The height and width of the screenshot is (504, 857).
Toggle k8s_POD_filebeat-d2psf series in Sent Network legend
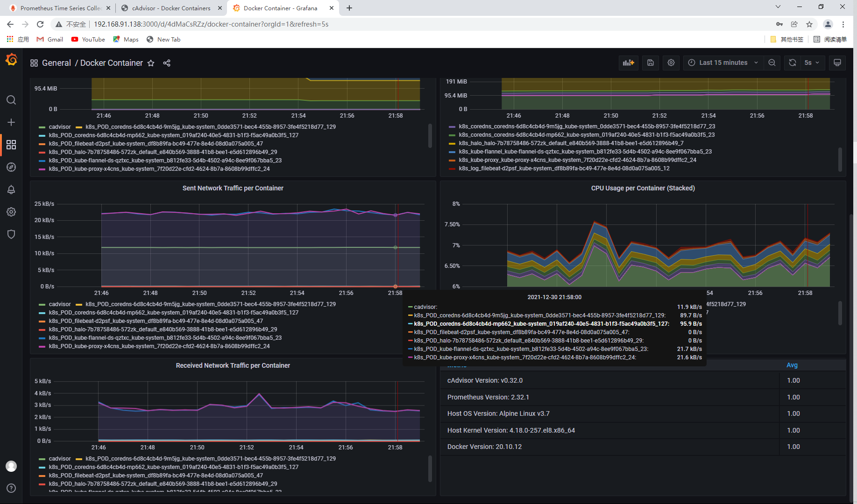156,321
